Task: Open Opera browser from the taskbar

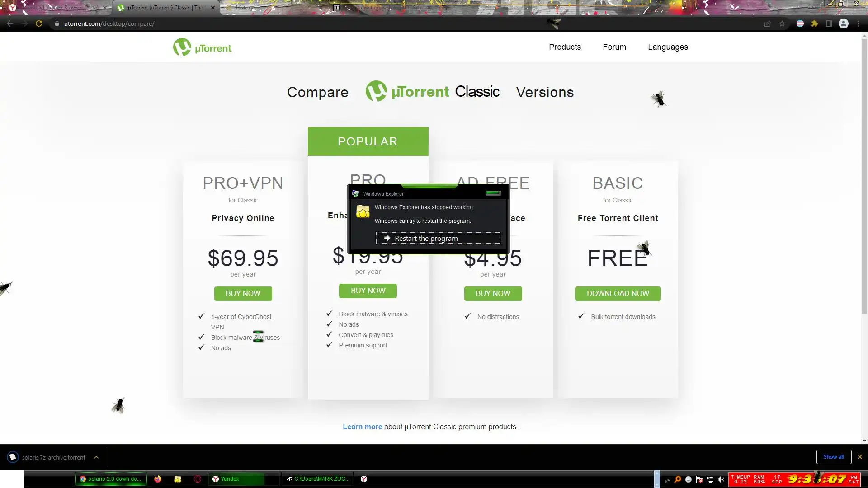Action: tap(198, 479)
